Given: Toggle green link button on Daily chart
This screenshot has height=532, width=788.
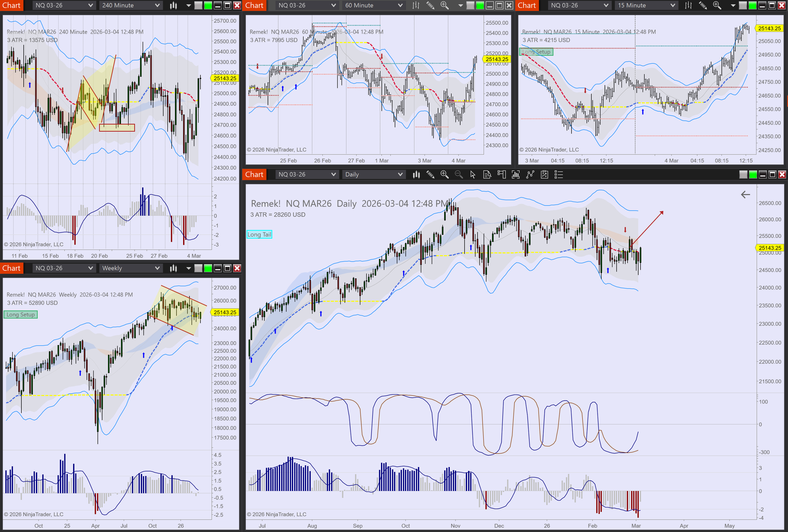Looking at the screenshot, I should coord(753,175).
